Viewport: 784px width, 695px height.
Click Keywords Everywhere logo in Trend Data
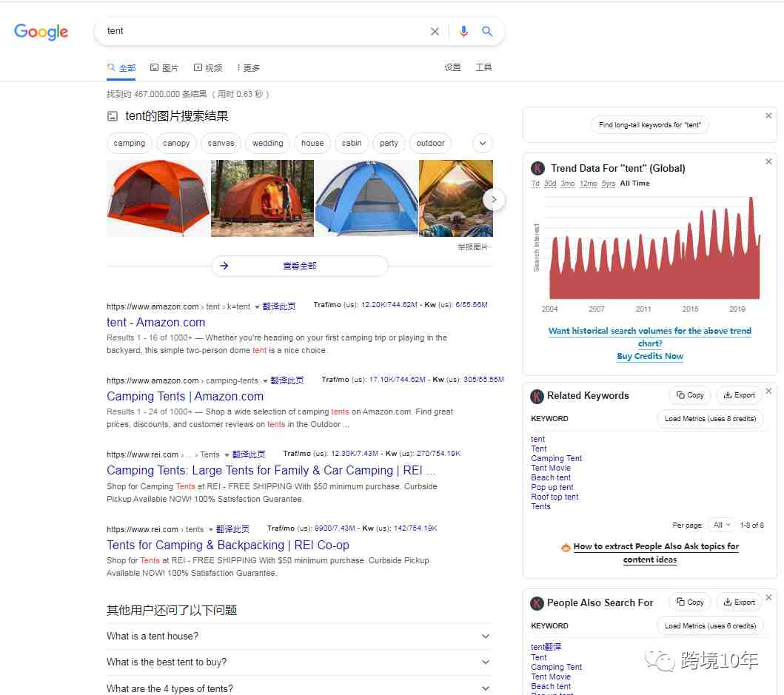[x=537, y=168]
